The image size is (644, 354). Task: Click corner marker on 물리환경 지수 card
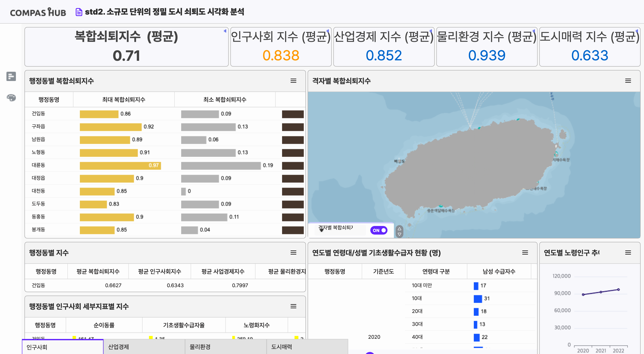tap(534, 31)
